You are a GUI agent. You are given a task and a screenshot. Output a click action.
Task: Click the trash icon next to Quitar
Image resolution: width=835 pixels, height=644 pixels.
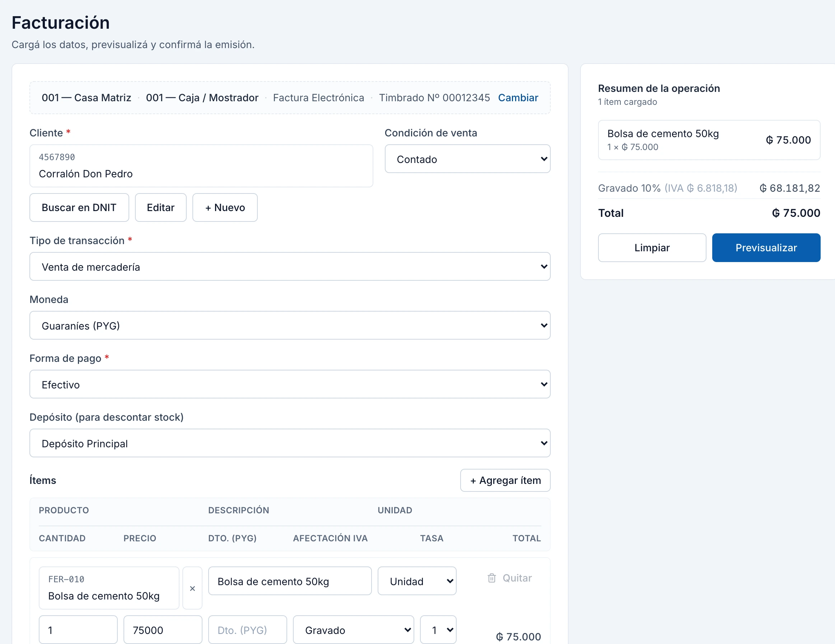point(492,578)
